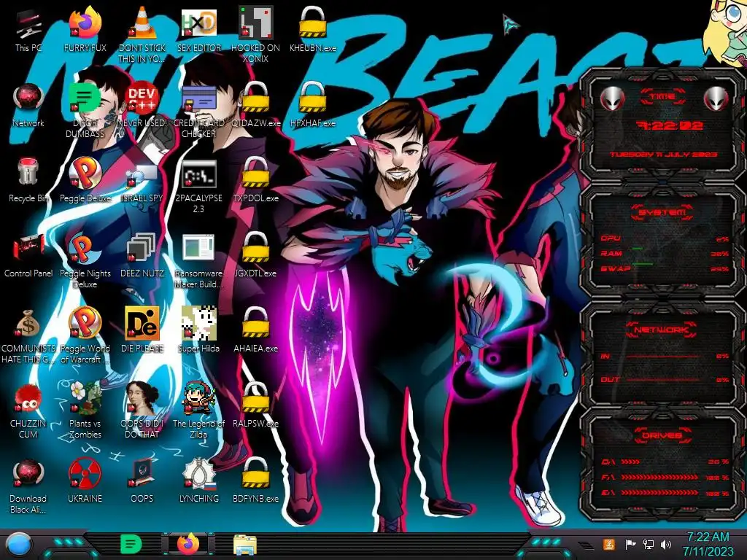Open the Action Center flag tray icon
This screenshot has width=747, height=560.
click(630, 545)
